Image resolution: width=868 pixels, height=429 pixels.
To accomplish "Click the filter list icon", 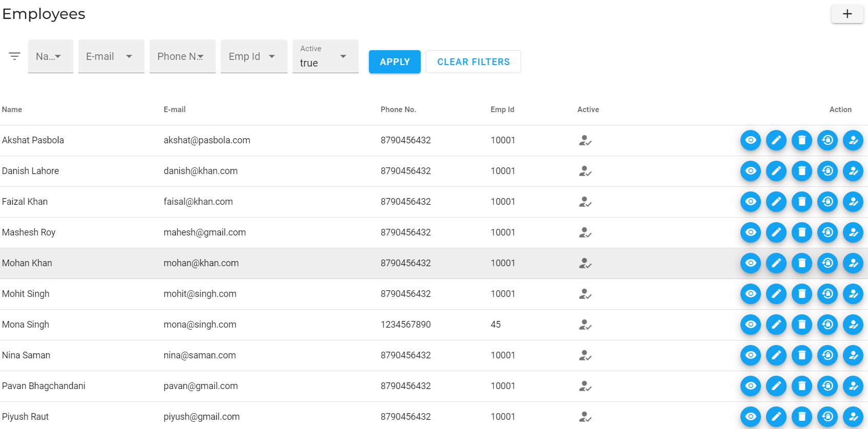I will point(14,56).
